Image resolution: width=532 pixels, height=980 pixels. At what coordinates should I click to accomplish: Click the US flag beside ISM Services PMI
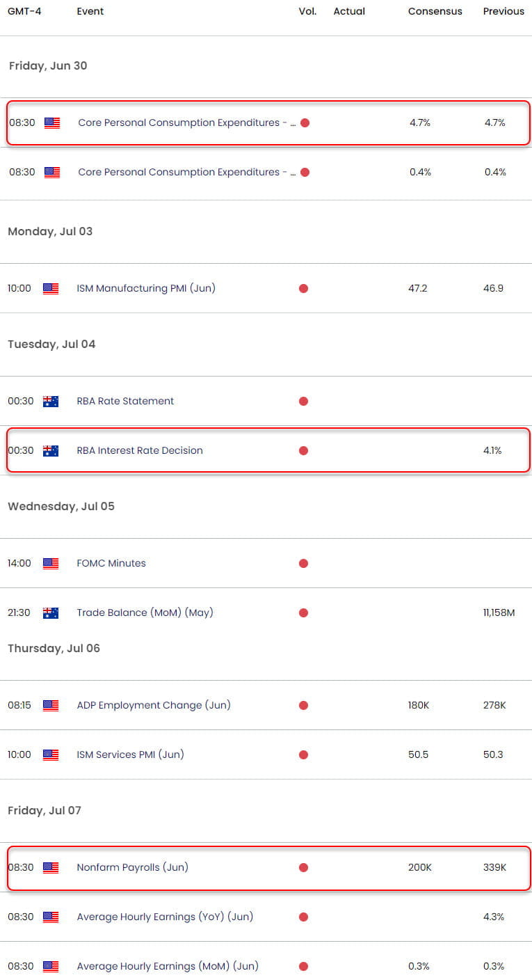point(51,754)
